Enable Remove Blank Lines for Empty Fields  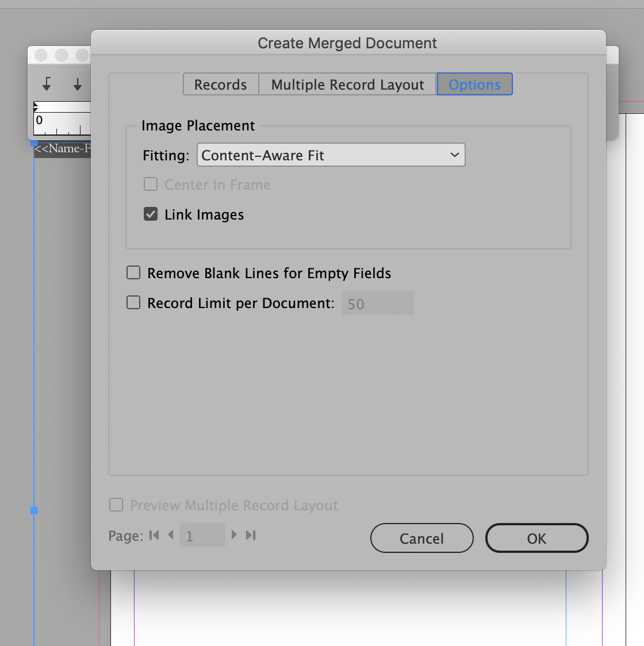tap(133, 273)
